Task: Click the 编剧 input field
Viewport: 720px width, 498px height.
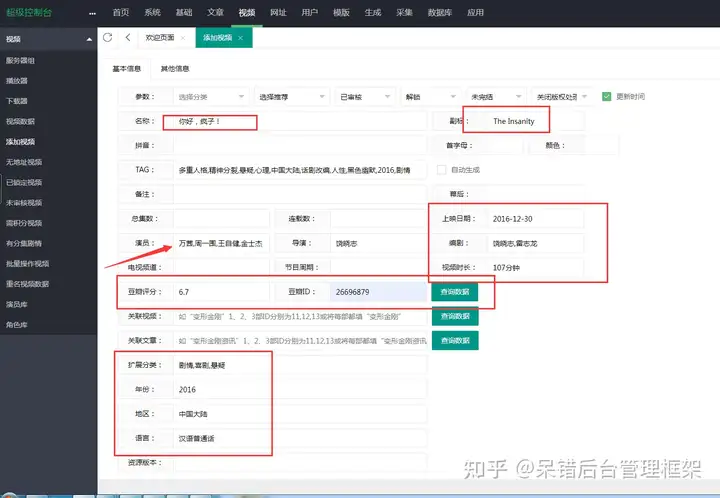Action: pos(535,243)
